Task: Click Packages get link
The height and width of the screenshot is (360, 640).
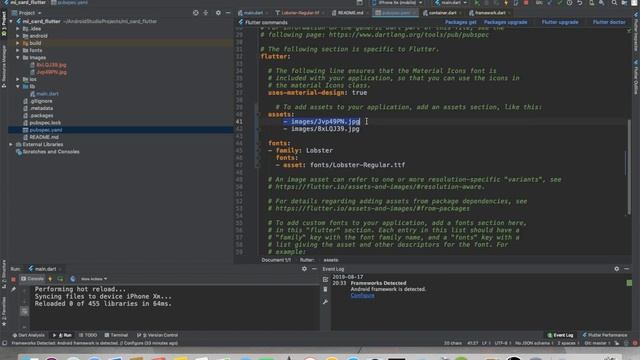Action: (x=460, y=22)
